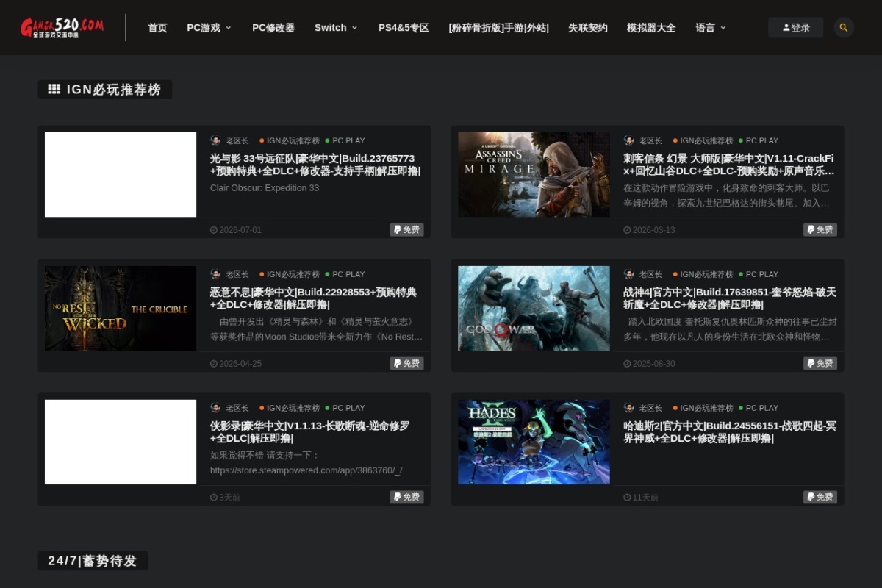
Task: Click author avatar on 侠影录 card
Action: click(x=215, y=408)
